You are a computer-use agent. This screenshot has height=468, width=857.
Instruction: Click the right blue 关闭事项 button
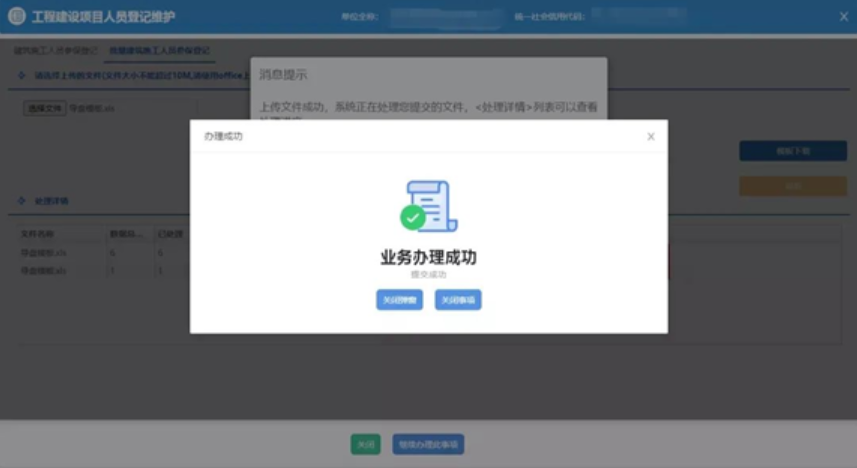pos(458,300)
